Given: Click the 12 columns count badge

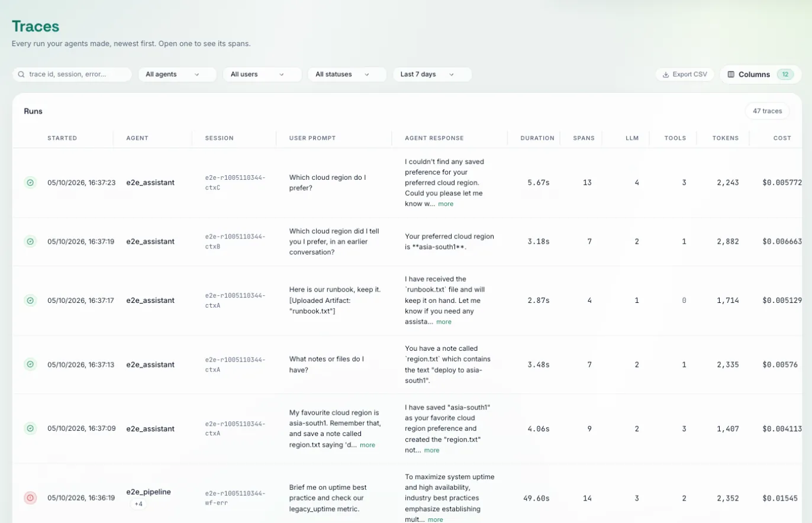Looking at the screenshot, I should (x=785, y=75).
